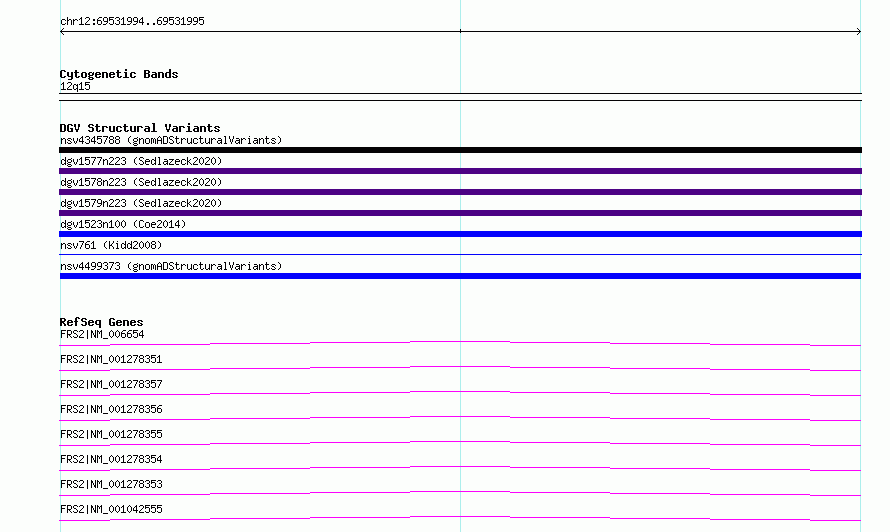This screenshot has height=532, width=890.
Task: Click the left arrowhead of the coordinate ruler
Action: (62, 32)
